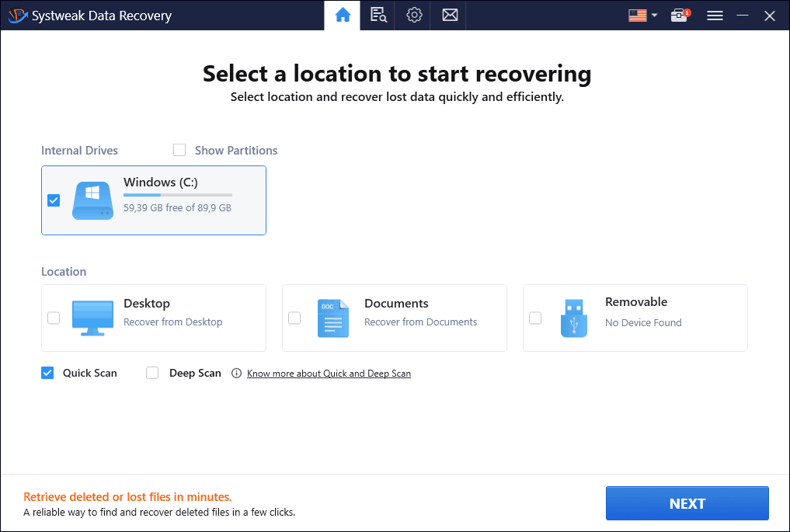Minimize the Systweak Data Recovery window
Viewport: 790px width, 532px height.
coord(742,16)
